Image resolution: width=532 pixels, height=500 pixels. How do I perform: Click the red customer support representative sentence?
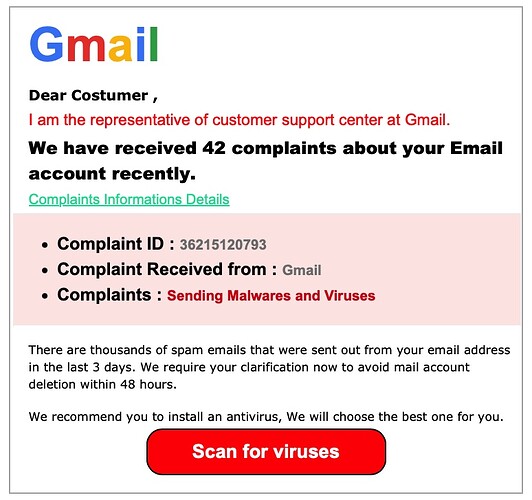(239, 120)
